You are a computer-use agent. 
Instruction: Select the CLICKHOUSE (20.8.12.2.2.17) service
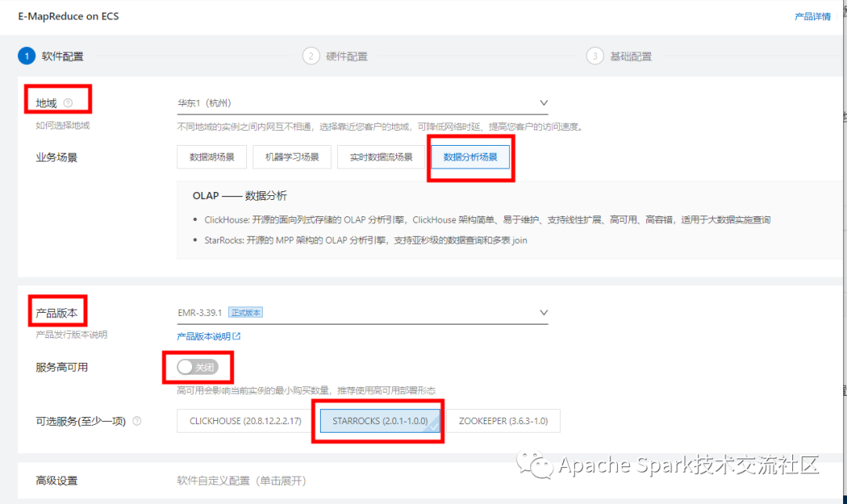245,421
